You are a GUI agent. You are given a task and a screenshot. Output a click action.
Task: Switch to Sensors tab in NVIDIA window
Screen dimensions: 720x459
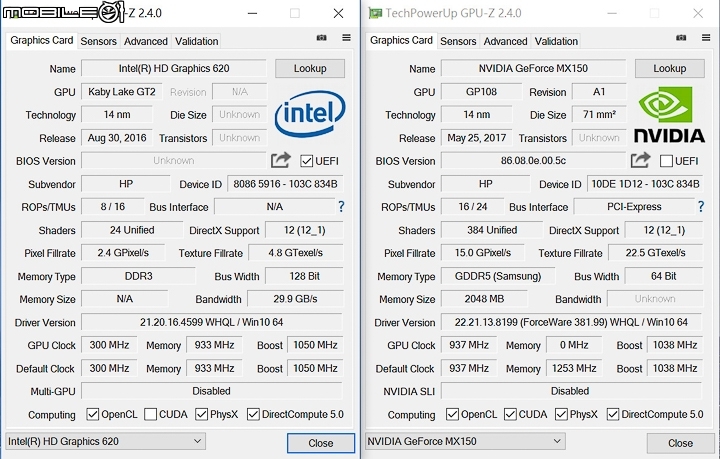pos(458,41)
